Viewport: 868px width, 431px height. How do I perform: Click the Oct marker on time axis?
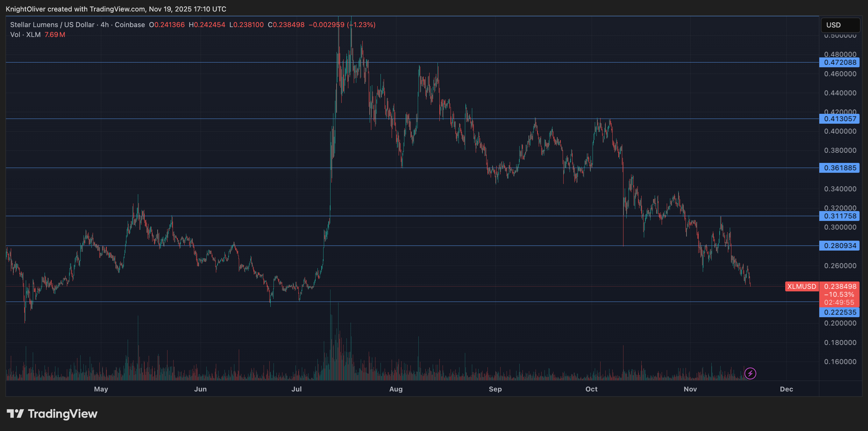tap(591, 389)
